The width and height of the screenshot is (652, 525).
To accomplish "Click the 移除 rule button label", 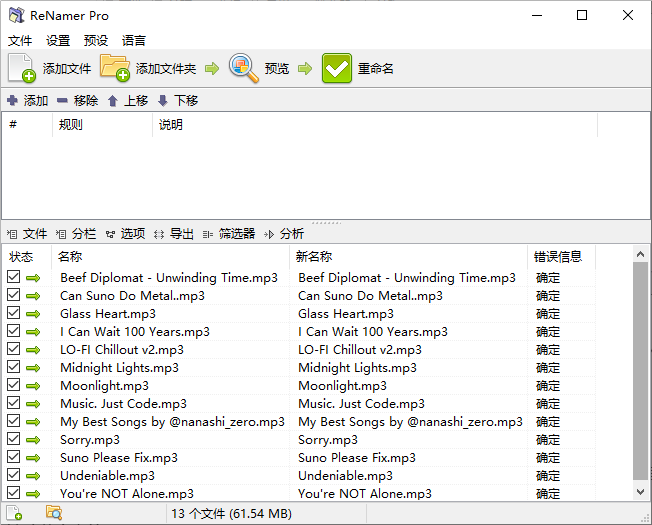I will tap(86, 101).
